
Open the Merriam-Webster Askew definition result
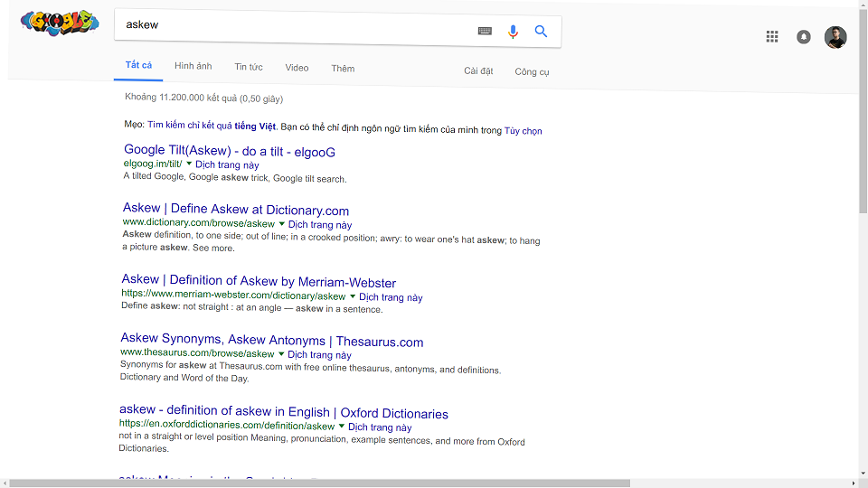[x=259, y=281]
